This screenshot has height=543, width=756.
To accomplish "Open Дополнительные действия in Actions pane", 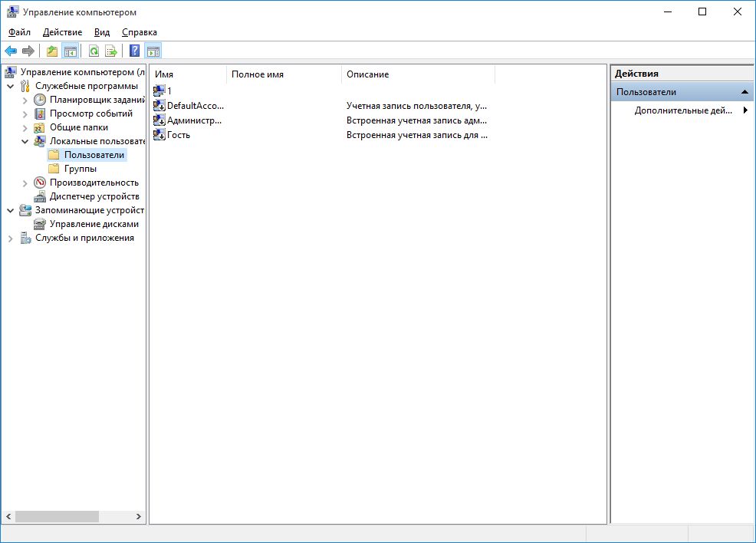I will coord(682,110).
